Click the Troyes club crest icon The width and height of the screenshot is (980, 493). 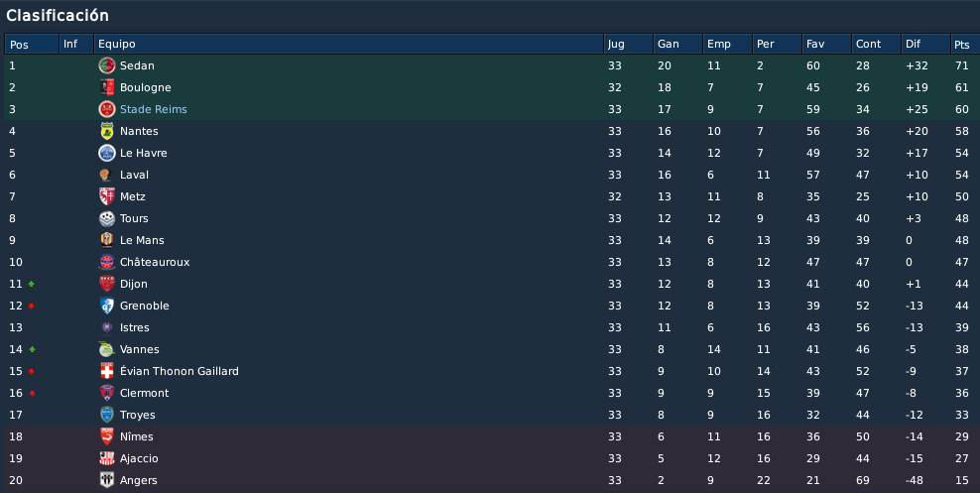tap(107, 415)
